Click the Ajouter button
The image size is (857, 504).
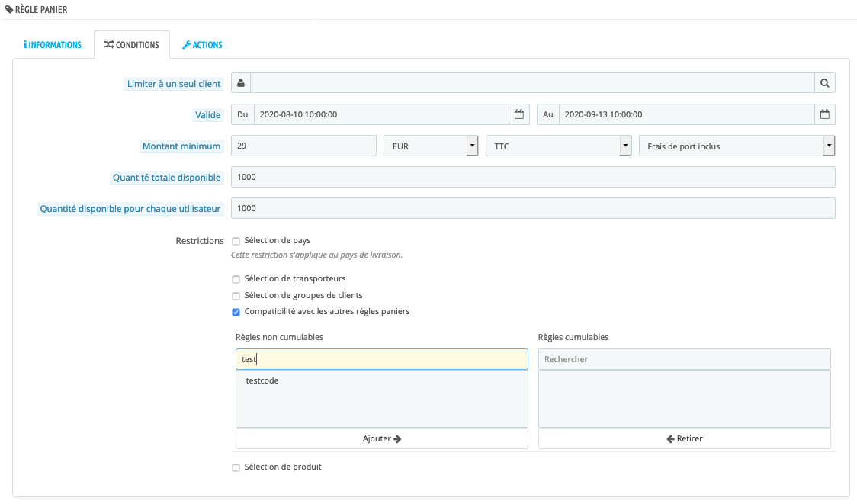pyautogui.click(x=382, y=438)
